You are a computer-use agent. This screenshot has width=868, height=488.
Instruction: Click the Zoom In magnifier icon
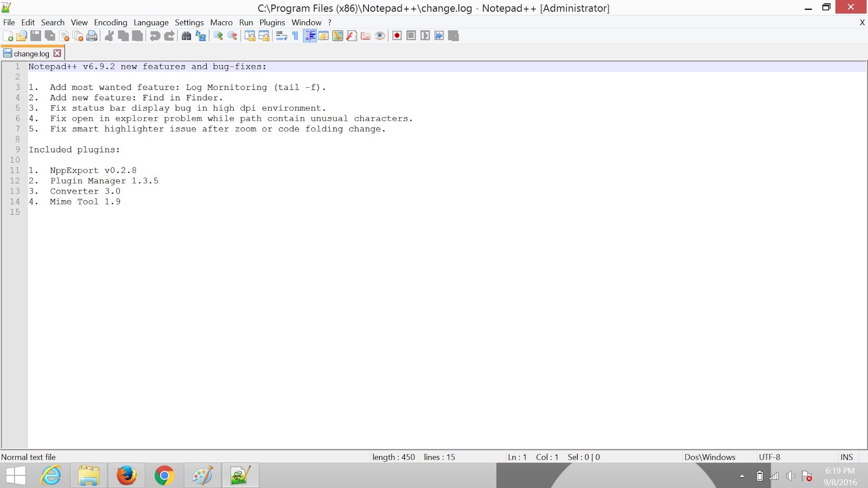click(x=218, y=36)
